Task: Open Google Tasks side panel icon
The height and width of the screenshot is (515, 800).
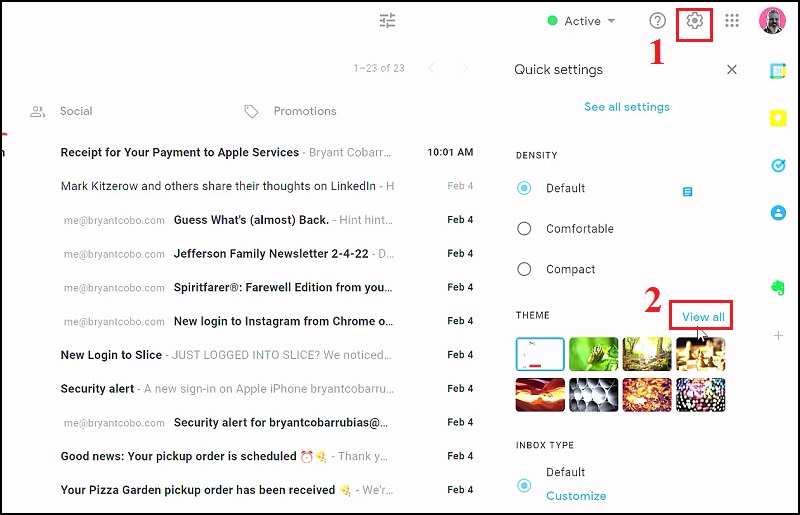Action: [778, 165]
